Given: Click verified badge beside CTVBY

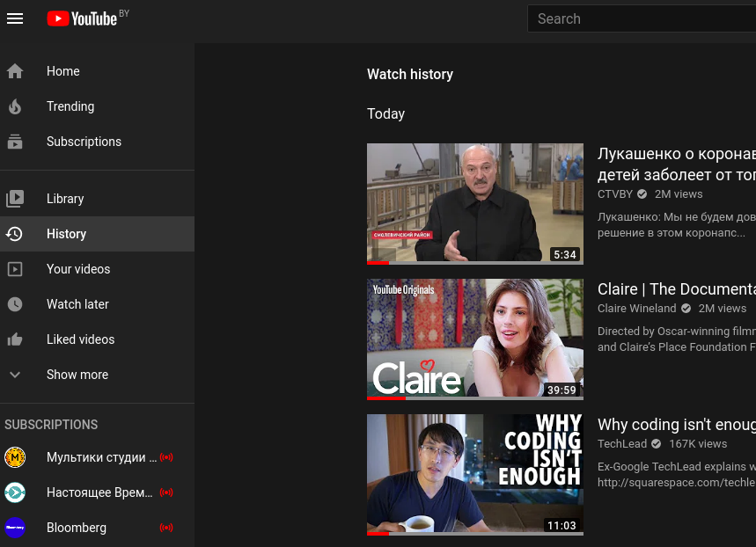Looking at the screenshot, I should coord(642,194).
